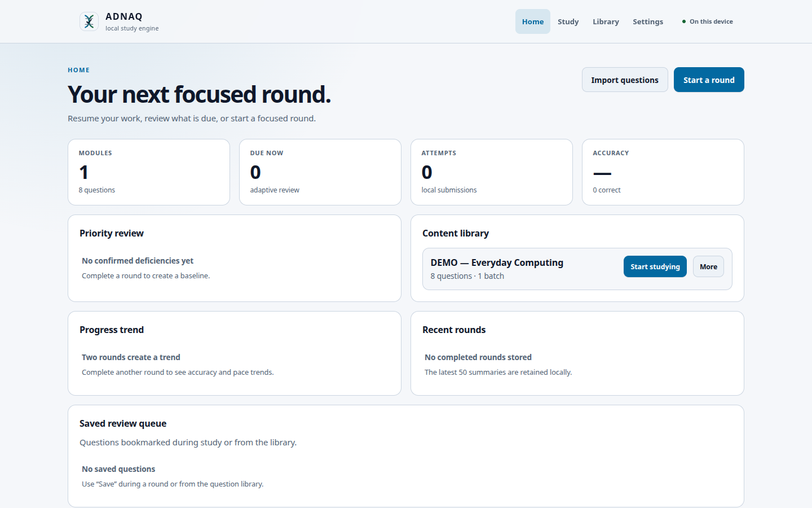The width and height of the screenshot is (812, 508).
Task: Click the Priority review heading
Action: point(112,233)
